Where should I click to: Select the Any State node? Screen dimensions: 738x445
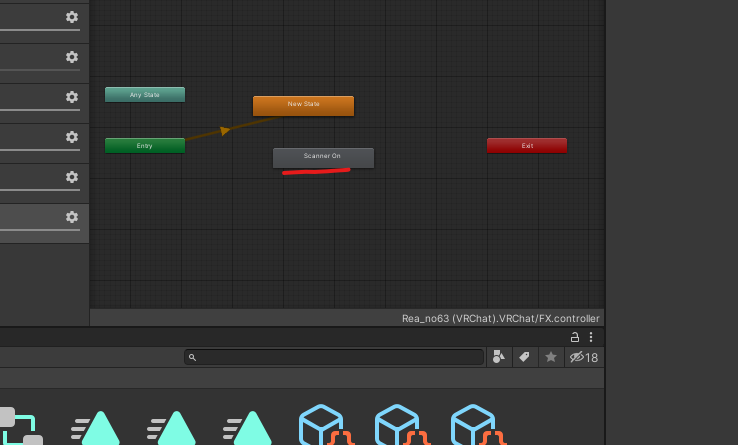[145, 95]
